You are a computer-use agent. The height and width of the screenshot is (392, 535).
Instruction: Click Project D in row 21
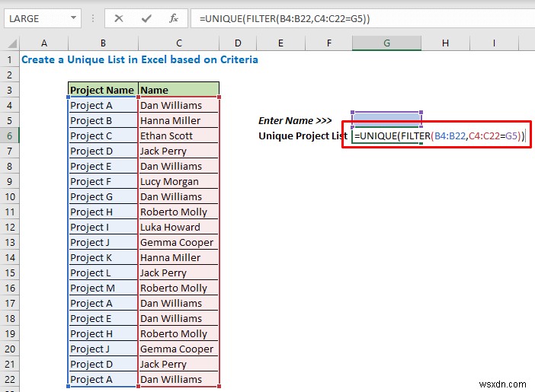(x=103, y=364)
